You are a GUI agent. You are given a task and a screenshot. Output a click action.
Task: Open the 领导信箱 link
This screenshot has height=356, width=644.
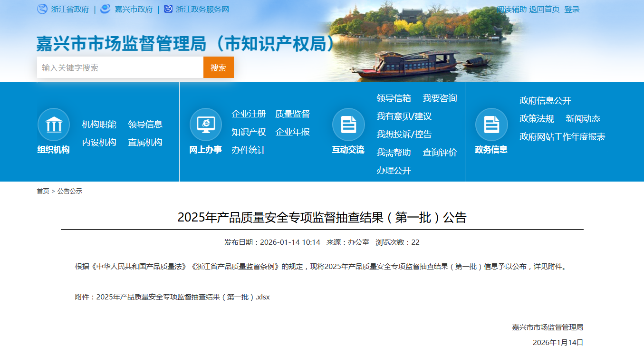tap(394, 98)
